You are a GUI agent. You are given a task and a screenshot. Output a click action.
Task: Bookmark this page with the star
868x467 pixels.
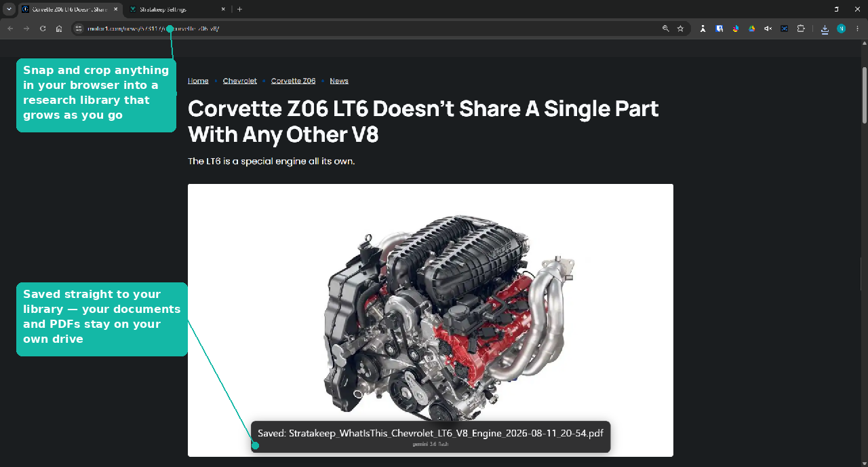[680, 29]
